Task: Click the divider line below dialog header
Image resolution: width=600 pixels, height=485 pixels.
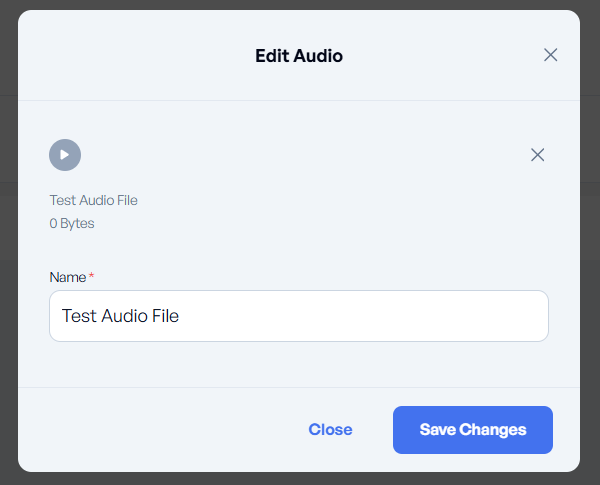Action: 298,100
